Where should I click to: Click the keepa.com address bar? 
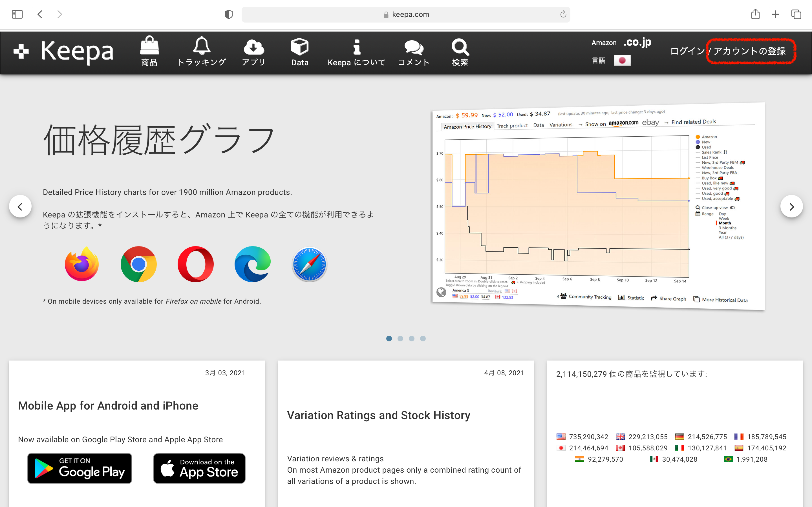(x=406, y=14)
